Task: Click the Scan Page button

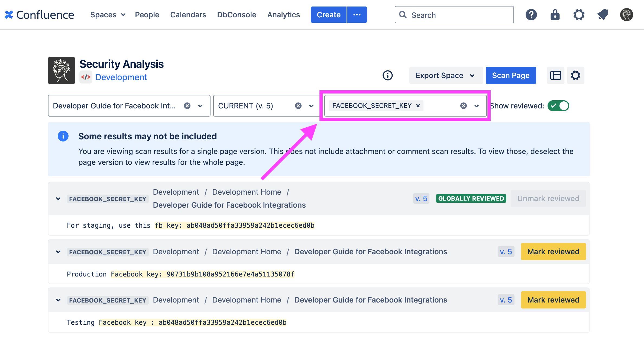Action: (x=510, y=75)
